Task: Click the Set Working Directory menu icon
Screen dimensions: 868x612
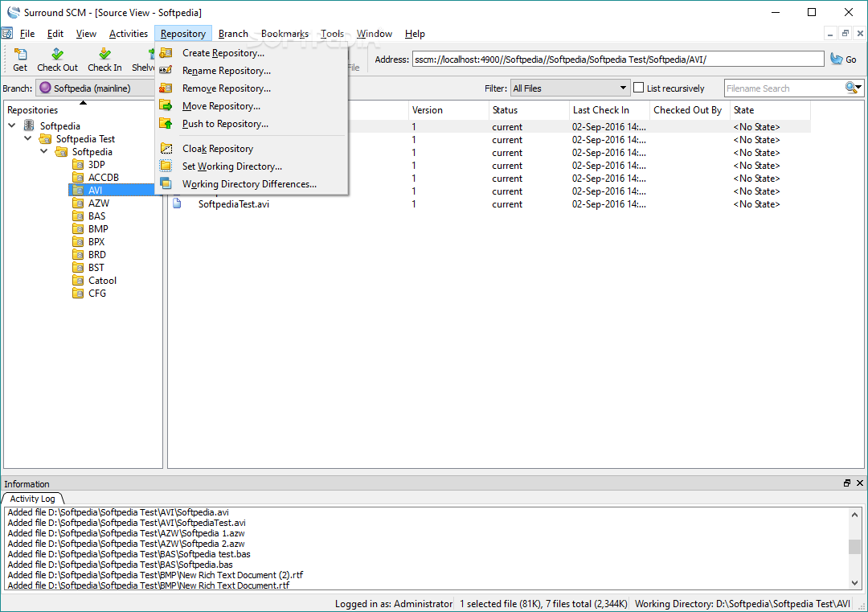Action: [x=166, y=166]
